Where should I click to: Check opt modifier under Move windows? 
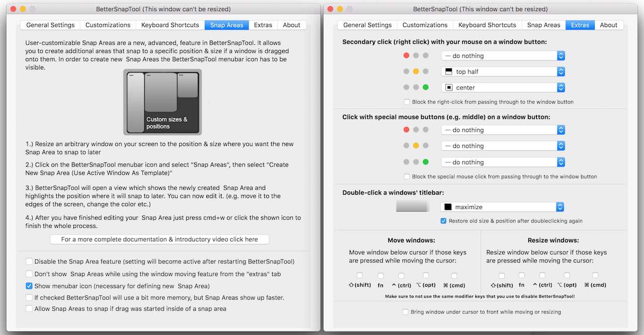coord(426,276)
